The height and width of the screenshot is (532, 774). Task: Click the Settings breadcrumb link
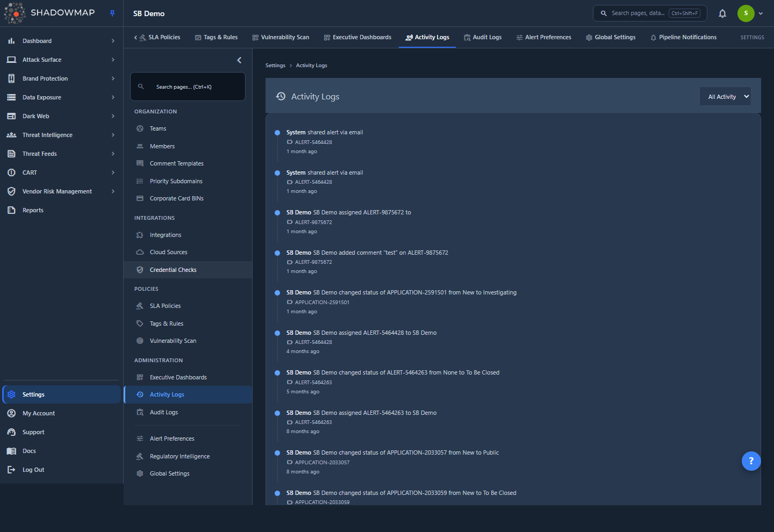point(275,66)
